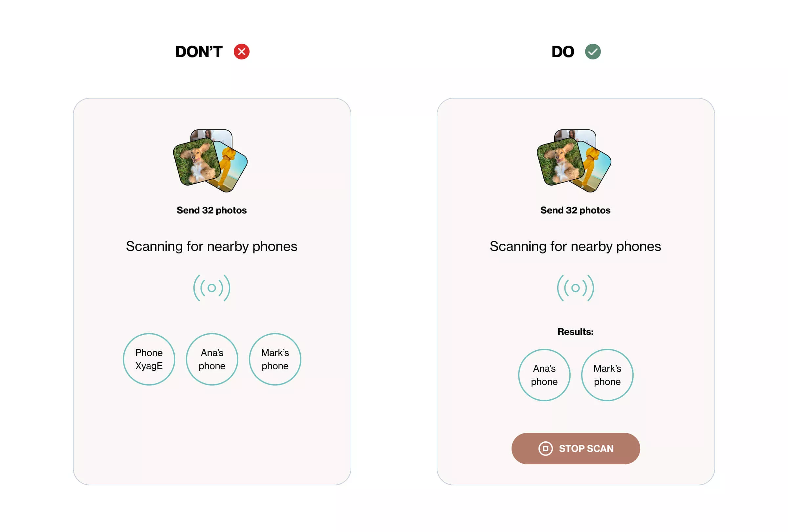Click the stop square icon inside STOP SCAN
The image size is (788, 532).
[x=545, y=449]
